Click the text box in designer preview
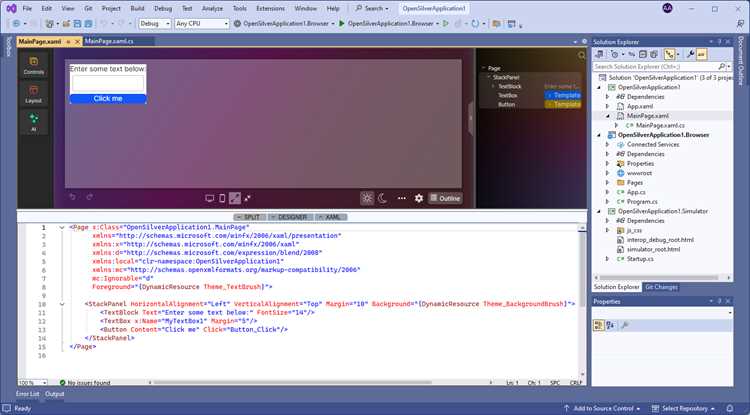The height and width of the screenshot is (415, 750). click(108, 84)
